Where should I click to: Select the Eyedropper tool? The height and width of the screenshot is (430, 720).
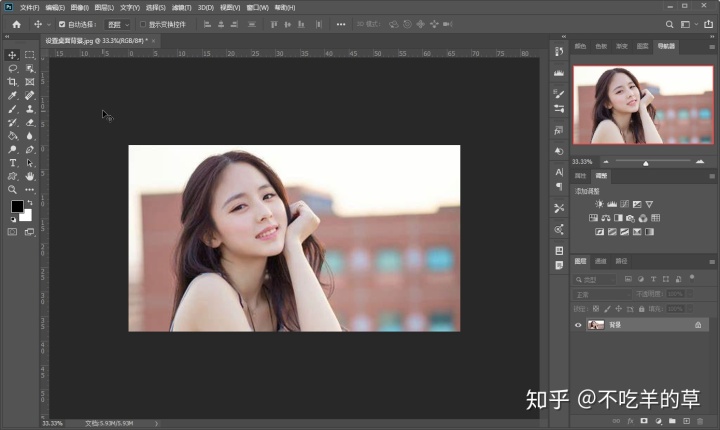(x=12, y=96)
